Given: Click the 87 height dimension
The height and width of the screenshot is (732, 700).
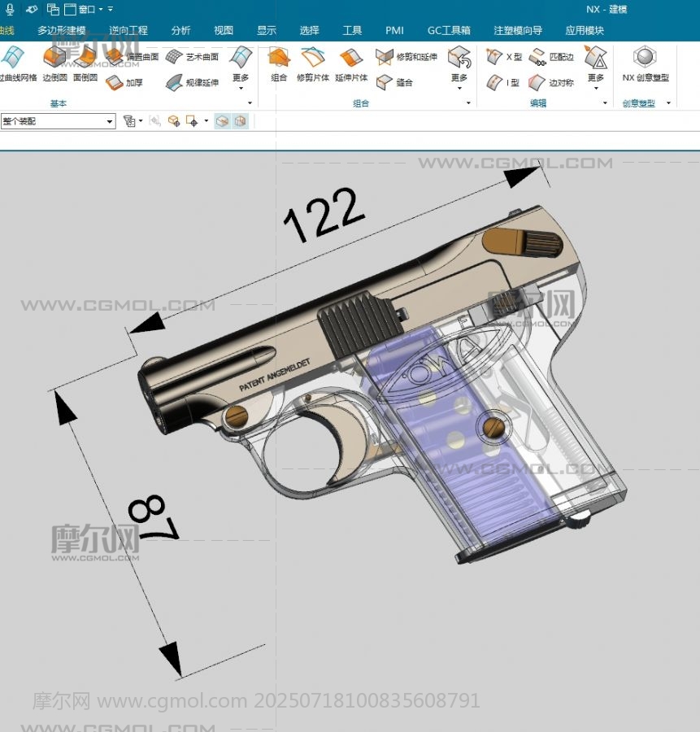Looking at the screenshot, I should (152, 519).
